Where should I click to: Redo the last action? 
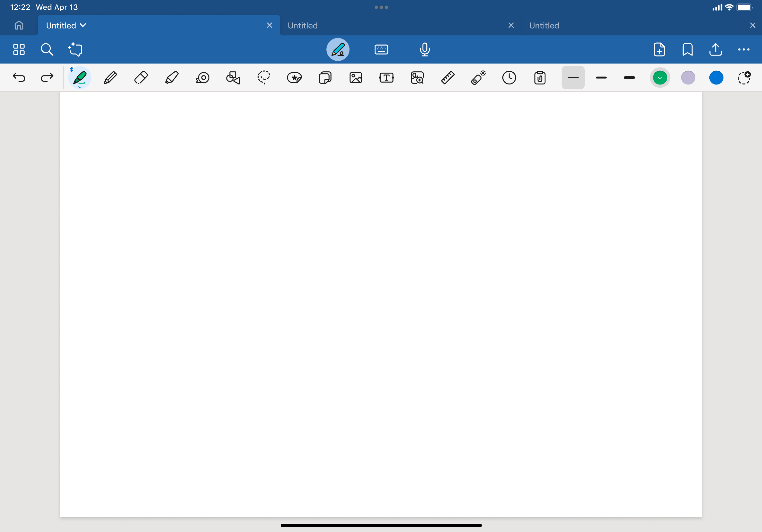(x=47, y=78)
